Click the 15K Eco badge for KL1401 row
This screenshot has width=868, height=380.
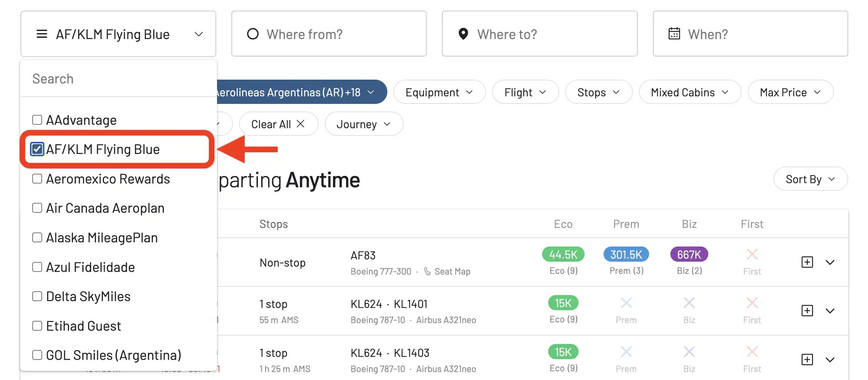pyautogui.click(x=563, y=303)
